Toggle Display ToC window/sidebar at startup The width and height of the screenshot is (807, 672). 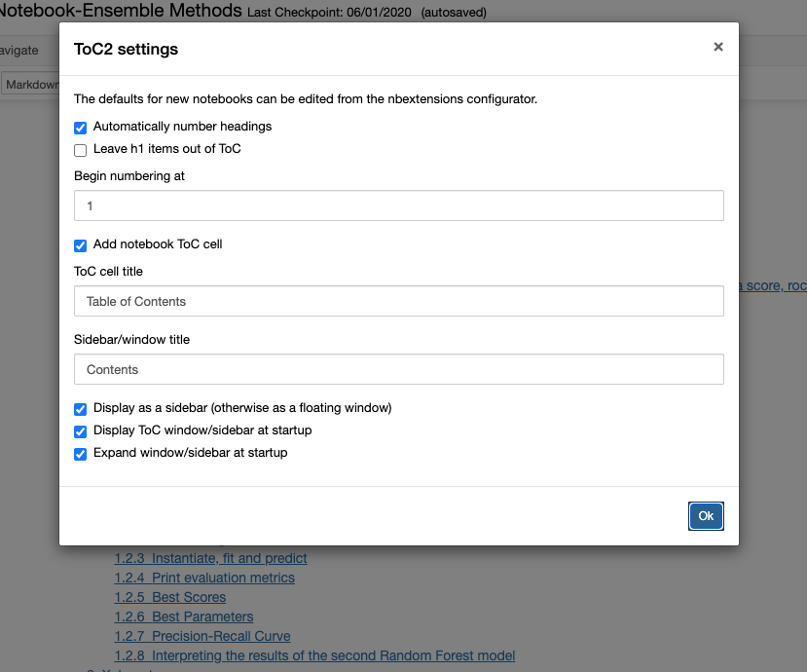[x=81, y=430]
